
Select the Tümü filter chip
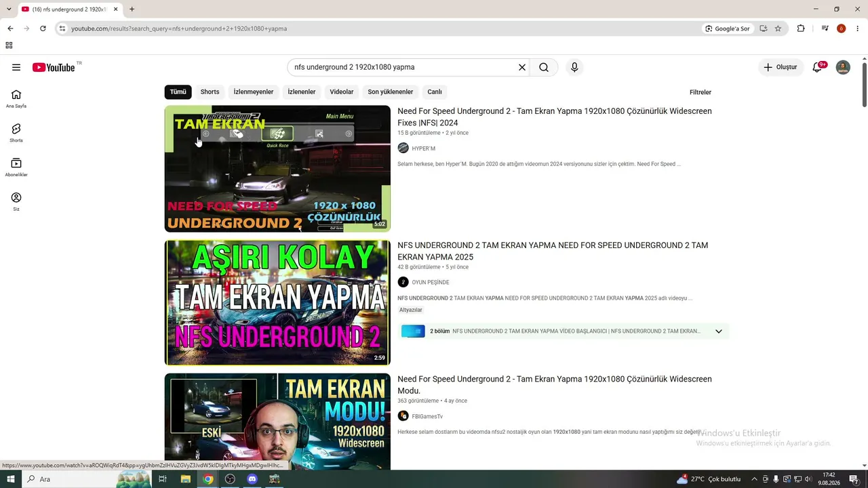tap(178, 92)
